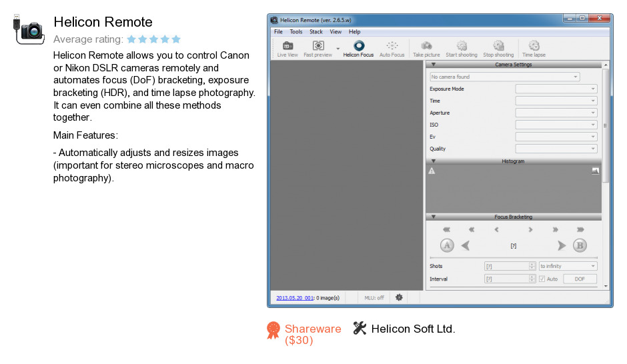The image size is (627, 364).
Task: Click the triple right arrow focus step
Action: 580,229
